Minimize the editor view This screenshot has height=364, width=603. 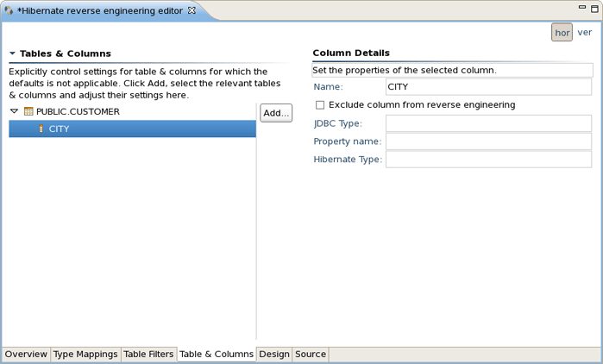coord(581,9)
